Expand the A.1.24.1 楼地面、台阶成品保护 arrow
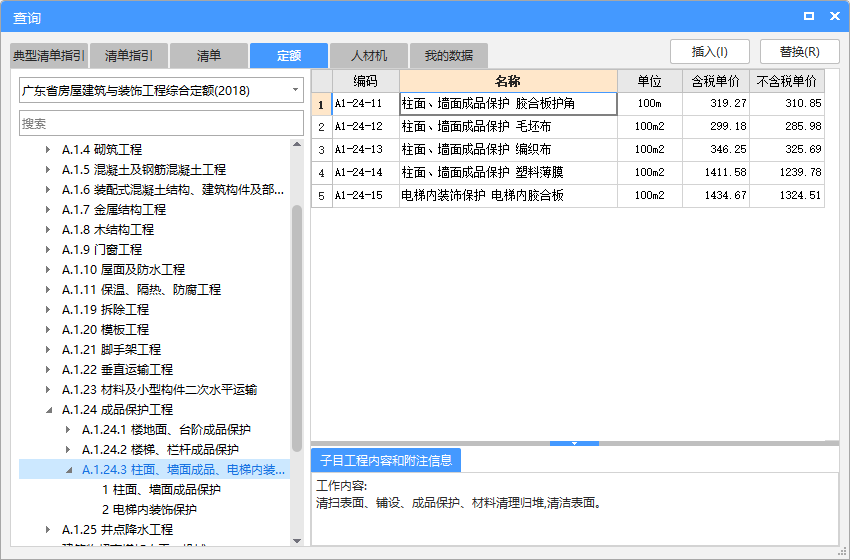 click(x=68, y=430)
